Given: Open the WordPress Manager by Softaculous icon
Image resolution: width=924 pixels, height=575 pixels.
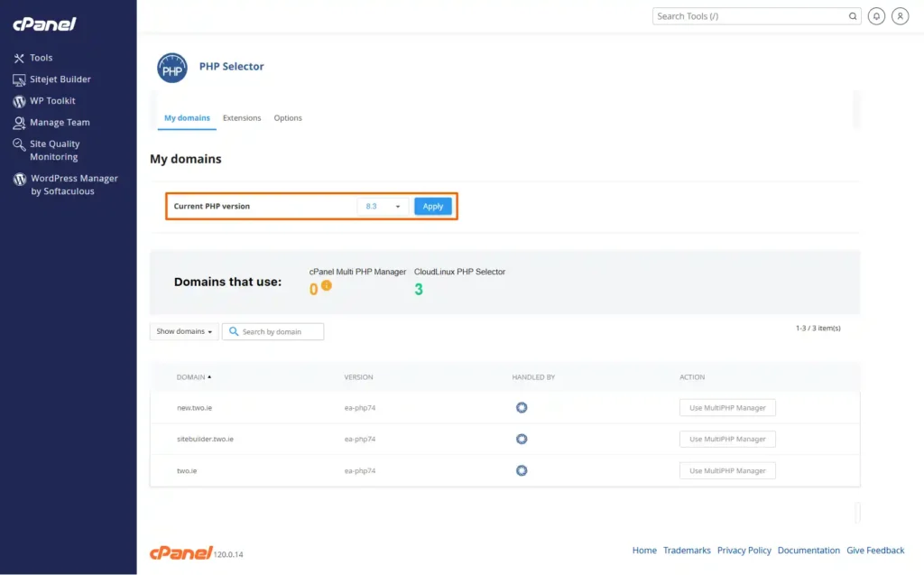Looking at the screenshot, I should 20,179.
